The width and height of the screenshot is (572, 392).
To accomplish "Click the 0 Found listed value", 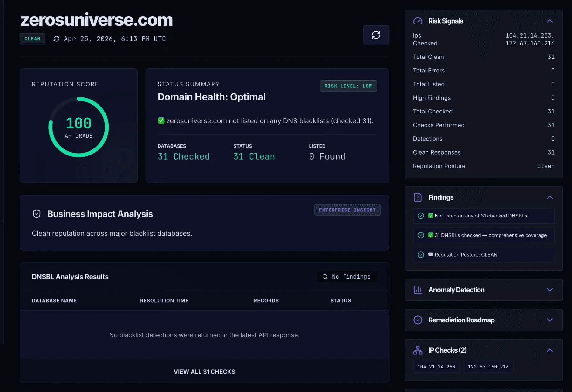I will click(327, 156).
